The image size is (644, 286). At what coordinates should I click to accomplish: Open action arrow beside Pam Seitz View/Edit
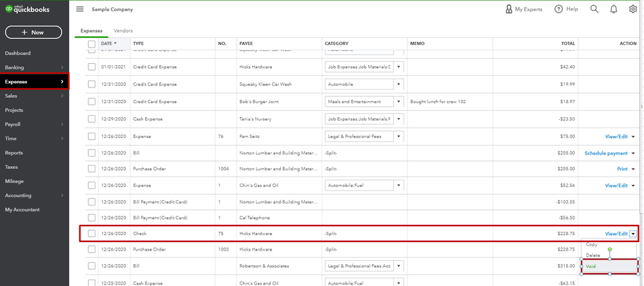[633, 137]
